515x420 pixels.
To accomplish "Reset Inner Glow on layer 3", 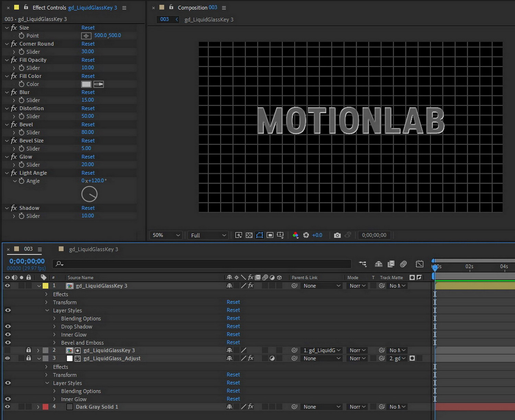I will click(x=233, y=399).
